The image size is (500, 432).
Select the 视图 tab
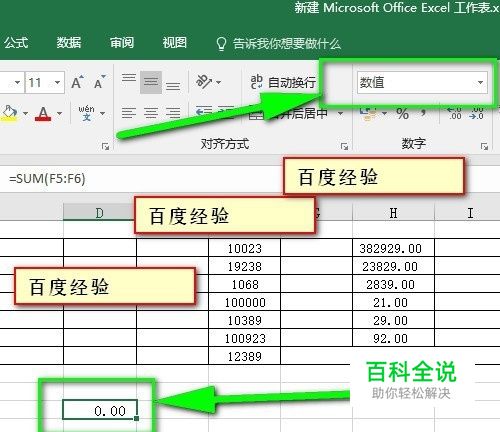click(174, 43)
